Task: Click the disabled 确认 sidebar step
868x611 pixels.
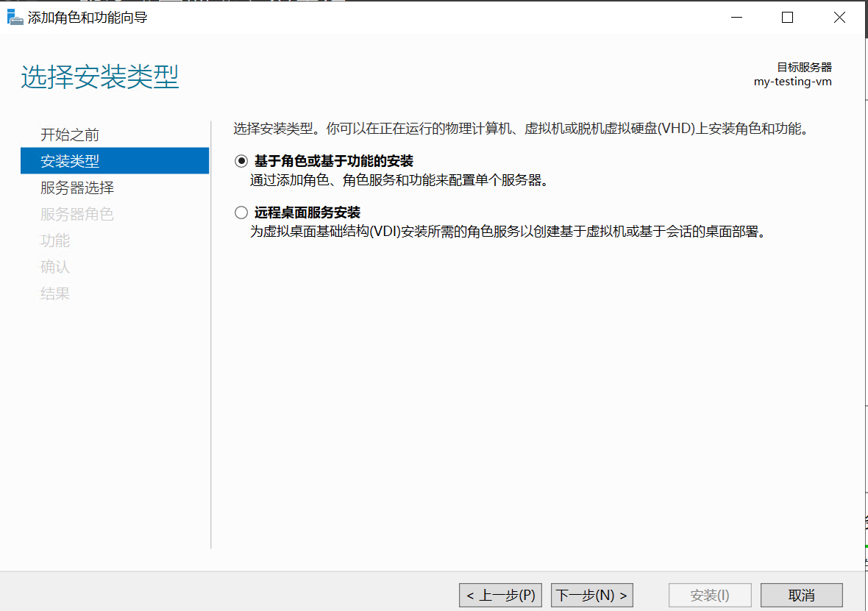Action: point(55,267)
